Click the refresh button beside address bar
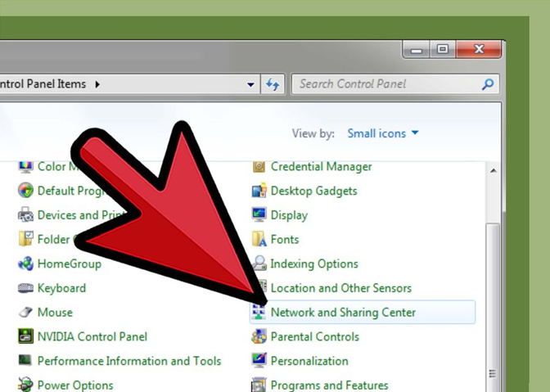Image resolution: width=550 pixels, height=392 pixels. tap(273, 84)
